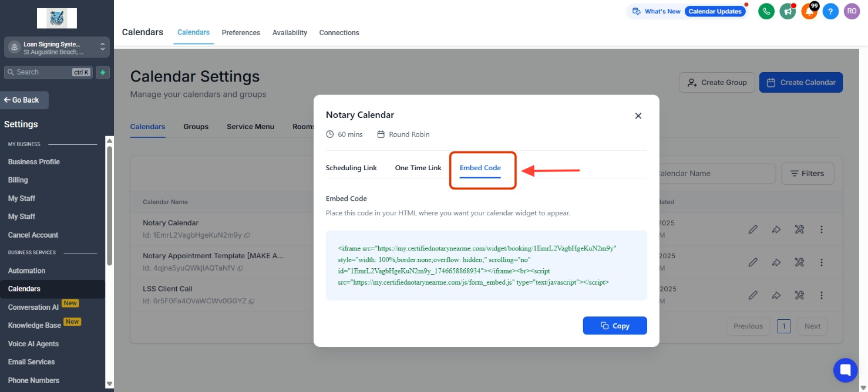Open more options for Notary Calendar row
The image size is (868, 392).
[822, 229]
